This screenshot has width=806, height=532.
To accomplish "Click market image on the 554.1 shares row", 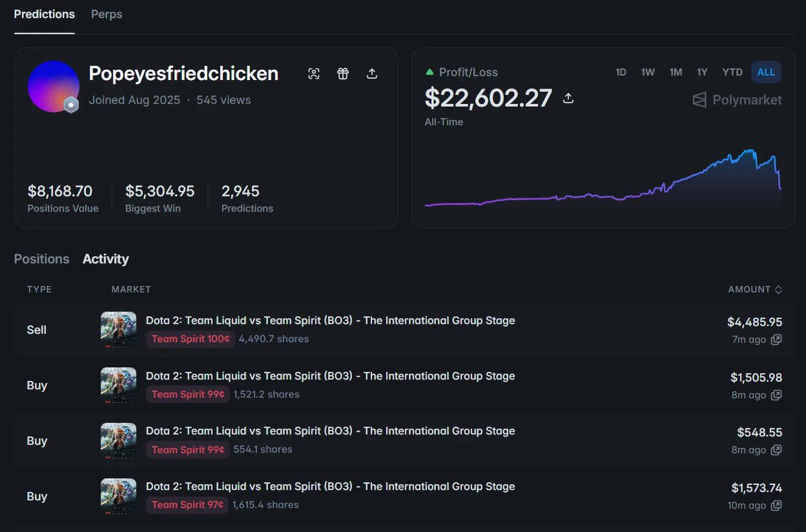I will pos(118,441).
